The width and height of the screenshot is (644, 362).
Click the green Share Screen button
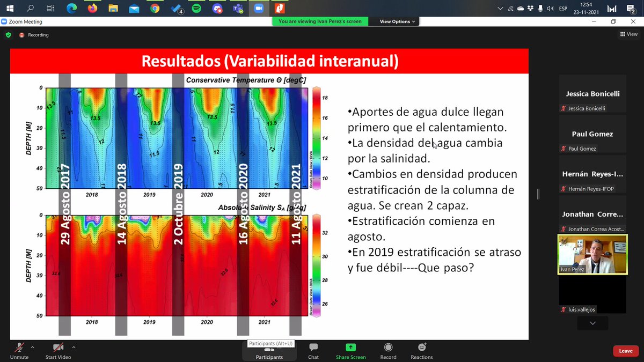pos(350,351)
